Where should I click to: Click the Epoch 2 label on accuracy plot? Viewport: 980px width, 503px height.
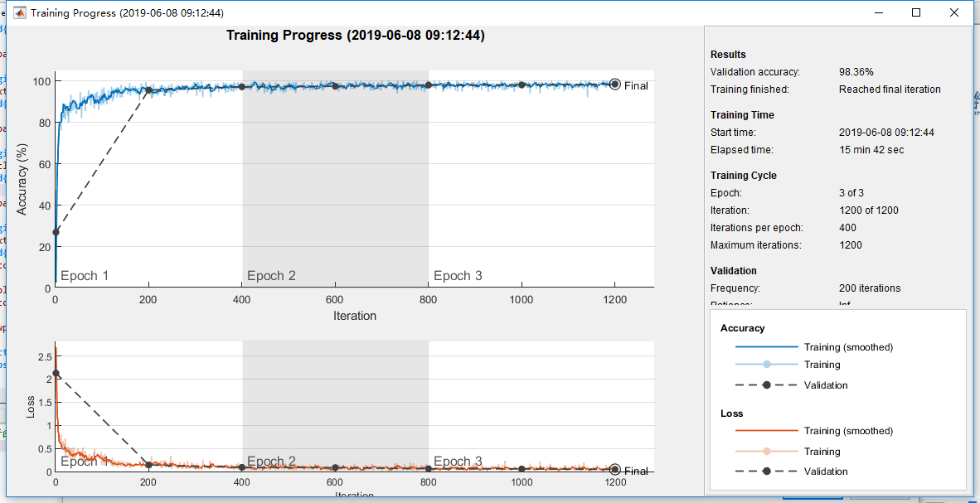(271, 276)
